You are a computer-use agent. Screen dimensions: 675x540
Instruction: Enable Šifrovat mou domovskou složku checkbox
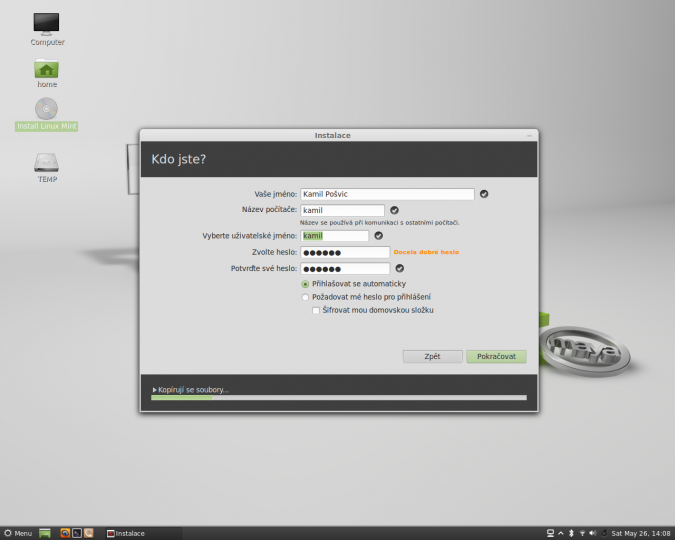click(x=316, y=310)
